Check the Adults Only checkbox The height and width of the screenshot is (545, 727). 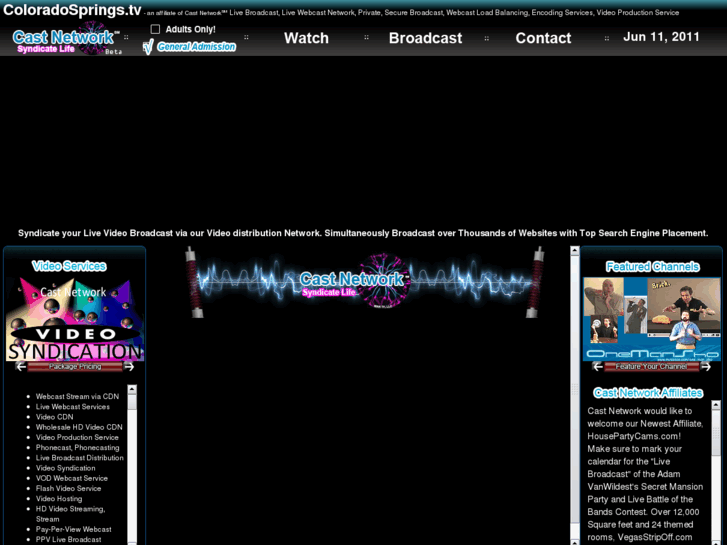pos(155,29)
